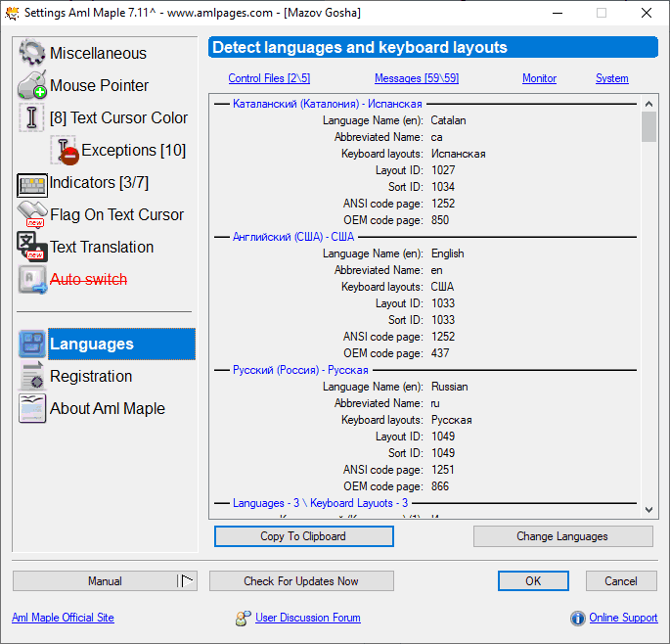
Task: Click the Monitor link
Action: pos(539,78)
